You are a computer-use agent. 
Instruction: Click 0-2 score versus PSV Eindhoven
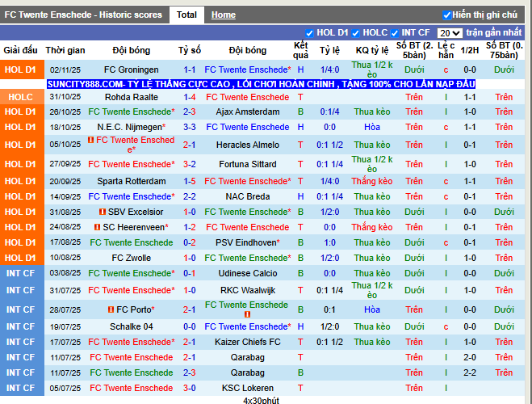[190, 242]
